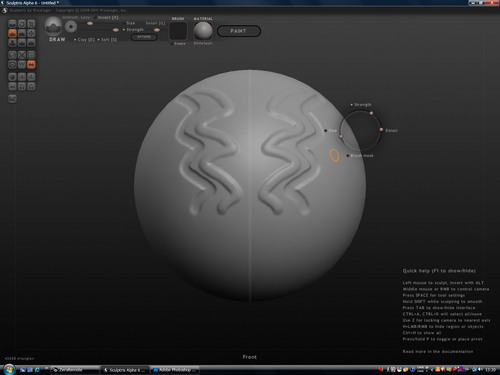This screenshot has height=375, width=500.
Task: Click 'Press TAB to show/hide interface' line
Action: (x=439, y=308)
